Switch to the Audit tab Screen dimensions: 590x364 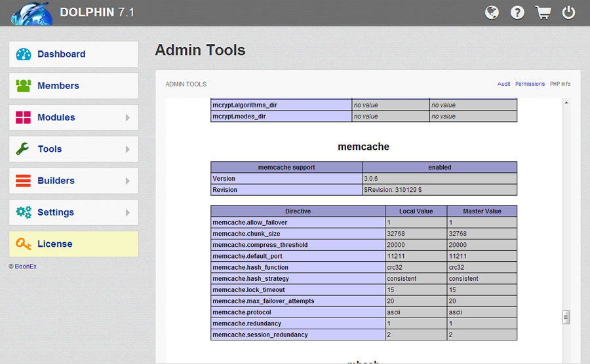click(503, 84)
